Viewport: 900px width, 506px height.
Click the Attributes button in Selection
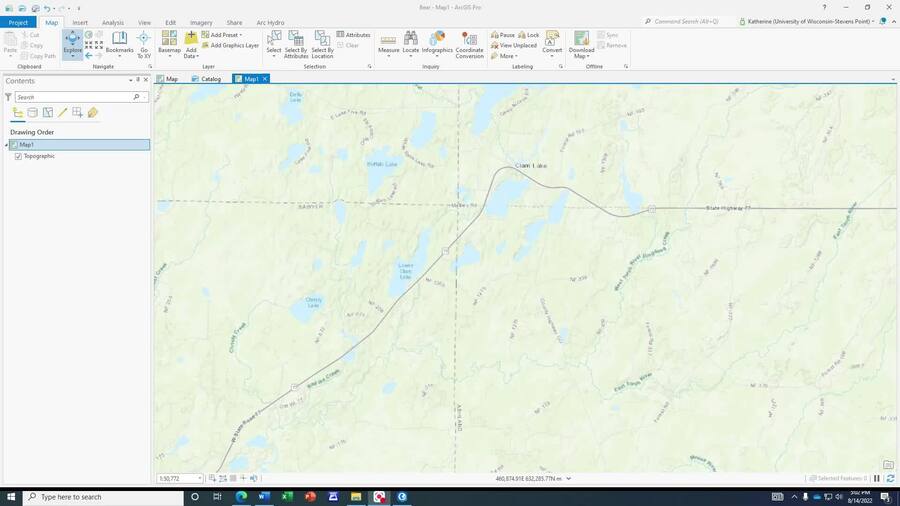[354, 35]
